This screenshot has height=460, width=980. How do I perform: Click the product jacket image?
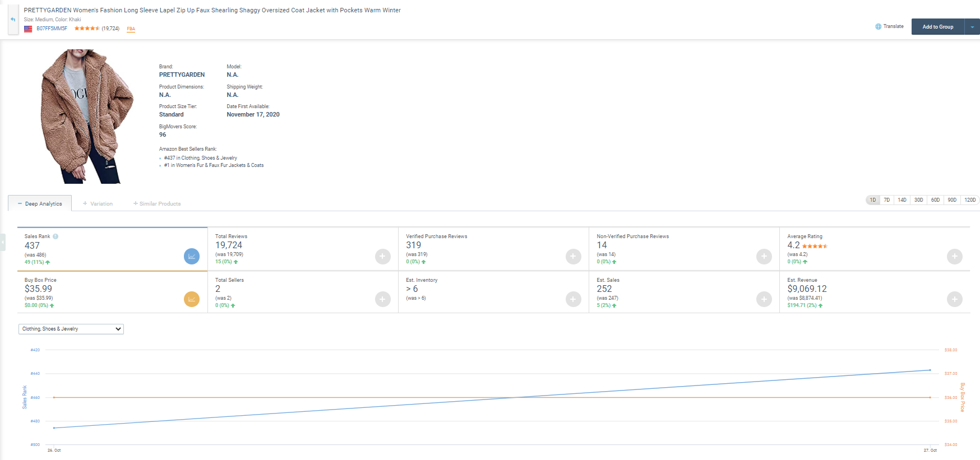(x=87, y=117)
